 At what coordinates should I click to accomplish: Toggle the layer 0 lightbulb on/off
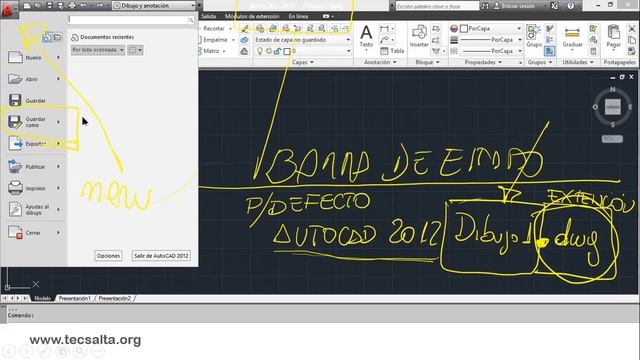click(260, 51)
